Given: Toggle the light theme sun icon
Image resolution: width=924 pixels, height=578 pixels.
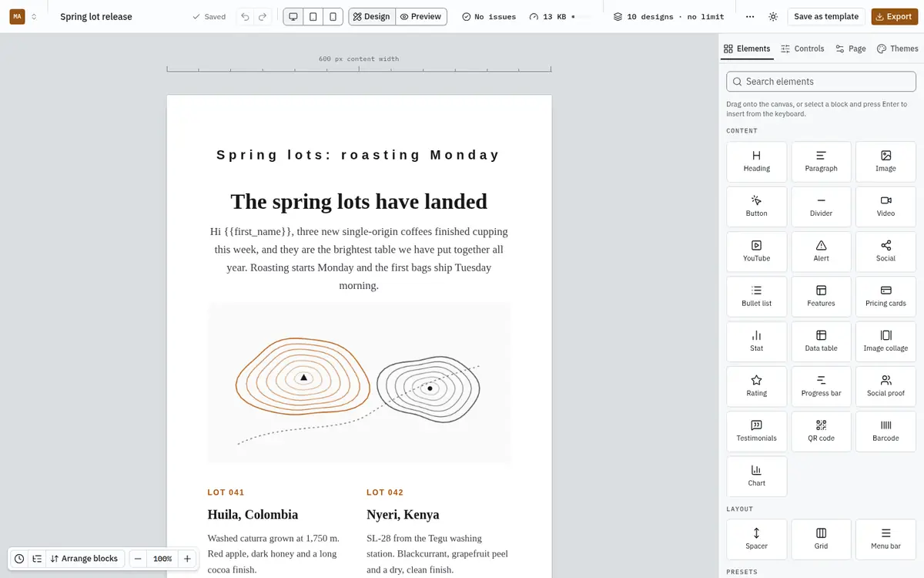Looking at the screenshot, I should coord(773,16).
